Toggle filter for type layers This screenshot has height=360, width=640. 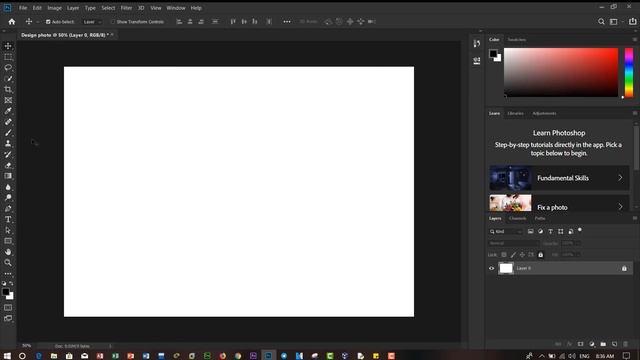tap(550, 231)
